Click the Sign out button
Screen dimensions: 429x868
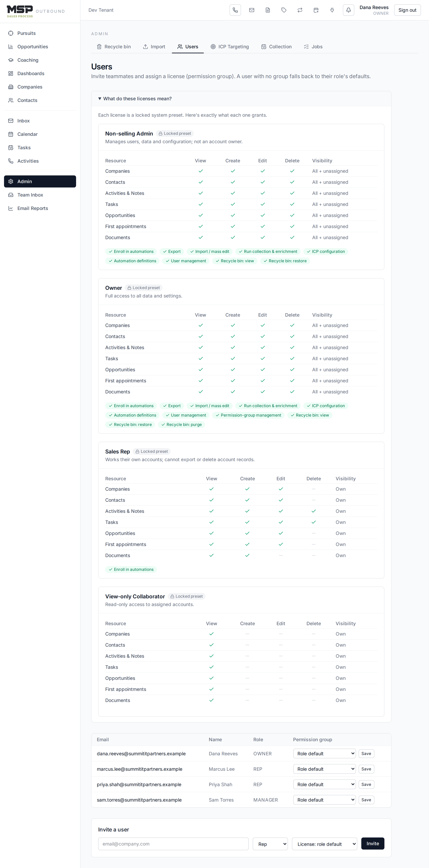coord(407,10)
